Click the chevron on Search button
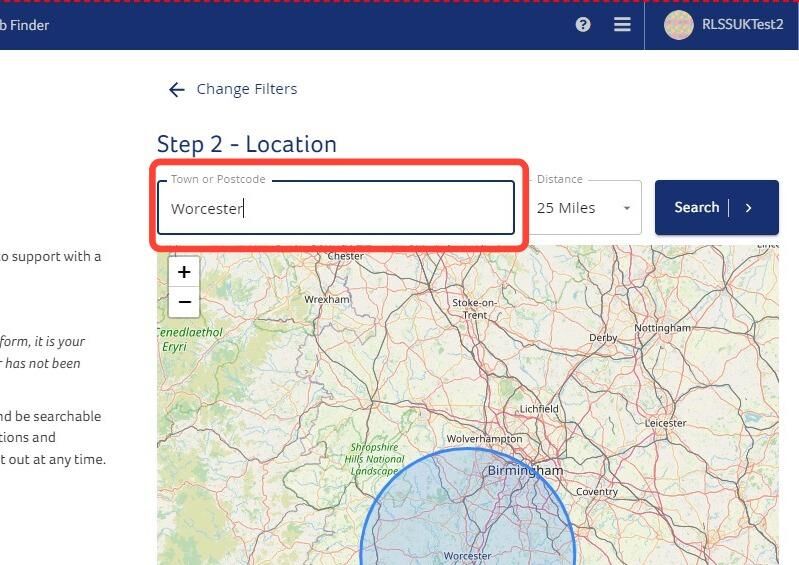799x565 pixels. pos(749,208)
